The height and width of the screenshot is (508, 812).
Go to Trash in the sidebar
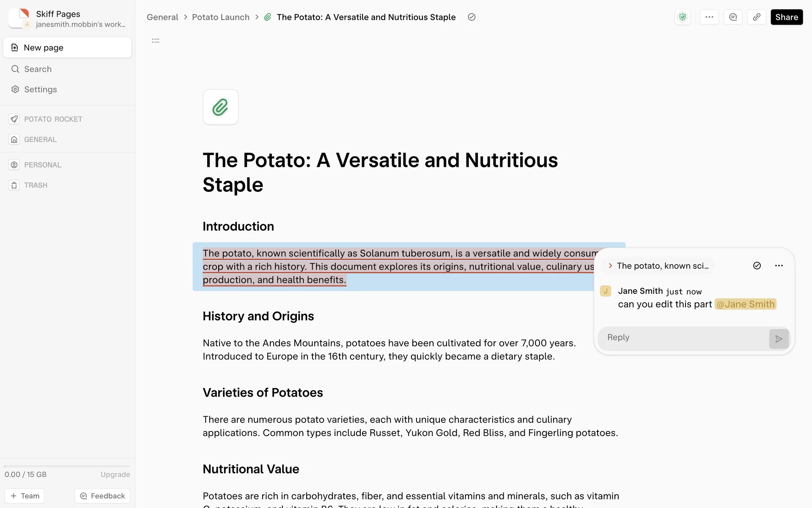[x=36, y=185]
